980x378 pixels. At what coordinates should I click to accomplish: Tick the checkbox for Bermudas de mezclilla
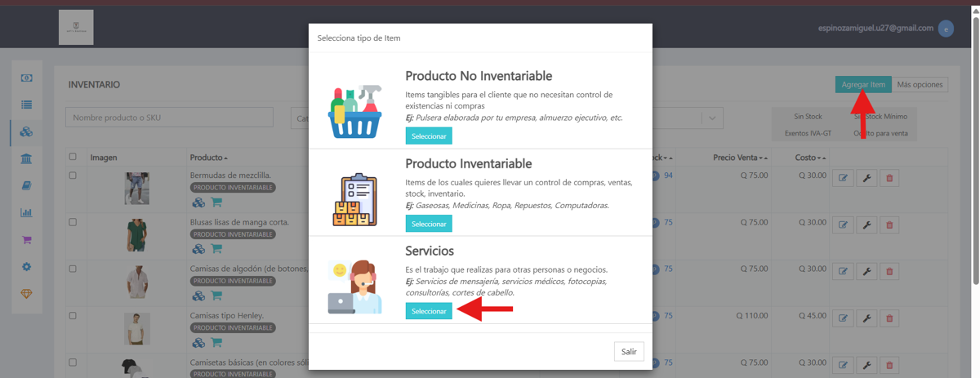click(73, 176)
